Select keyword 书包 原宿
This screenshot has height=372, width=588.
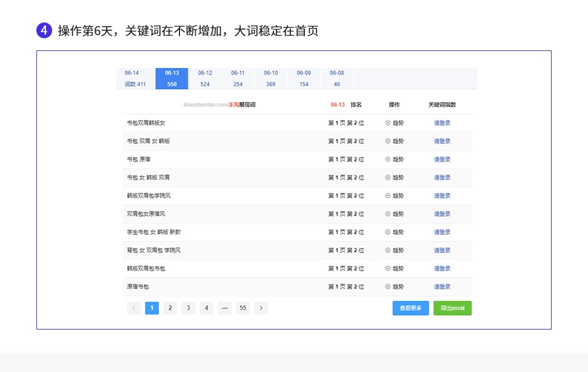[x=138, y=159]
